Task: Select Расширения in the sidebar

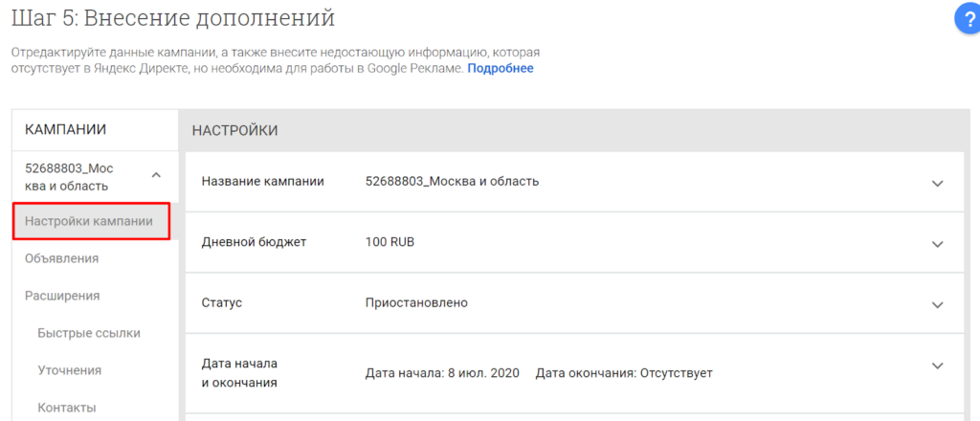Action: [x=62, y=296]
